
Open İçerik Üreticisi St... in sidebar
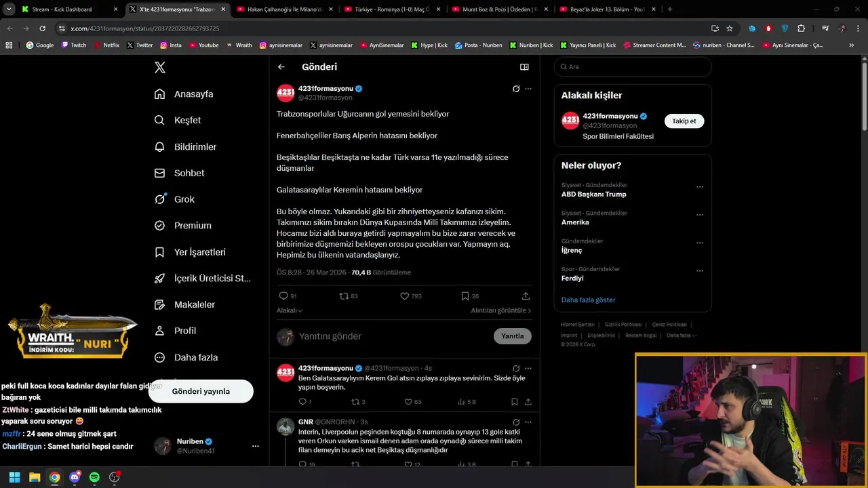coord(202,279)
